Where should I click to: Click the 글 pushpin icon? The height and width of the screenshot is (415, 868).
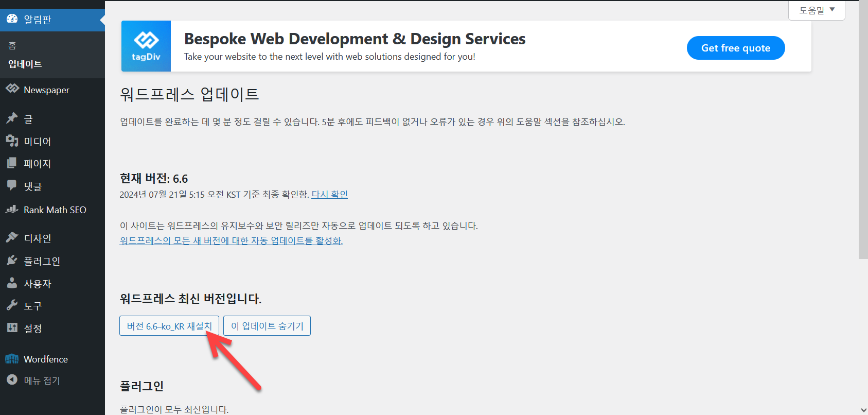[x=12, y=118]
